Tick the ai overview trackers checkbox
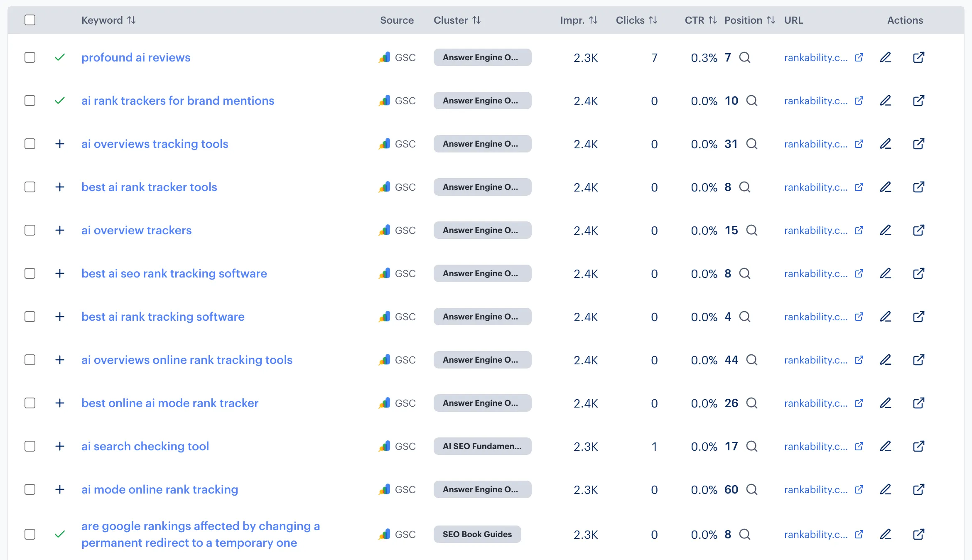 30,230
